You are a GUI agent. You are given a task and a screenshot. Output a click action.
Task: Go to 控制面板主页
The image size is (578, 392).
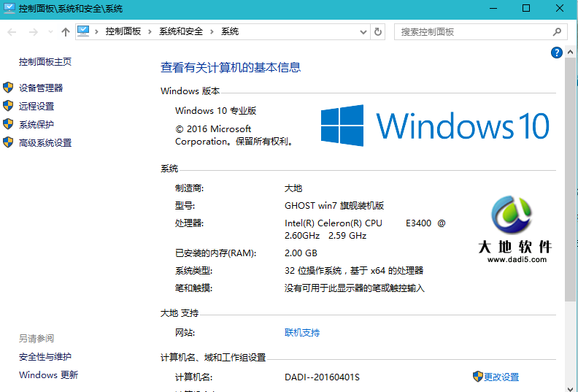click(x=45, y=62)
